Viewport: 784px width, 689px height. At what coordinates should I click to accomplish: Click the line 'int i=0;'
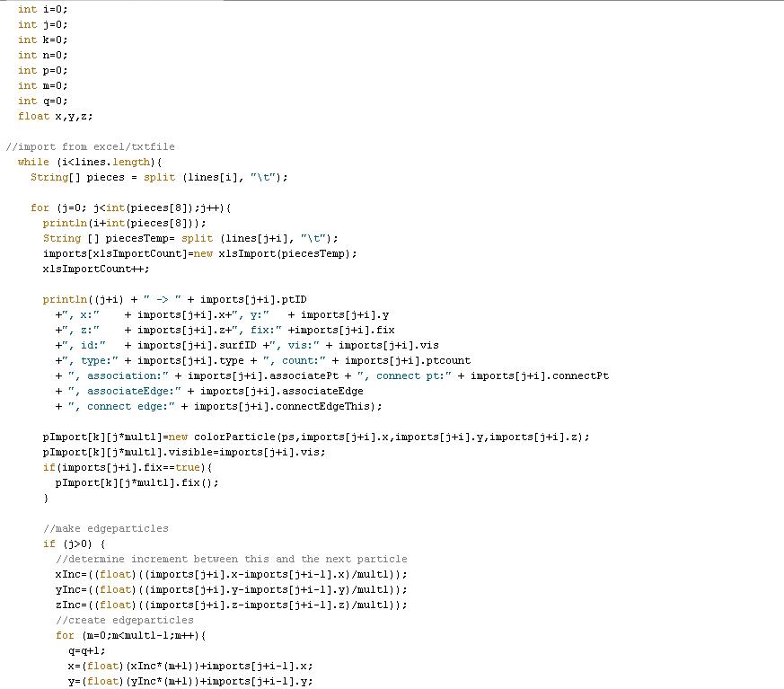click(x=42, y=9)
